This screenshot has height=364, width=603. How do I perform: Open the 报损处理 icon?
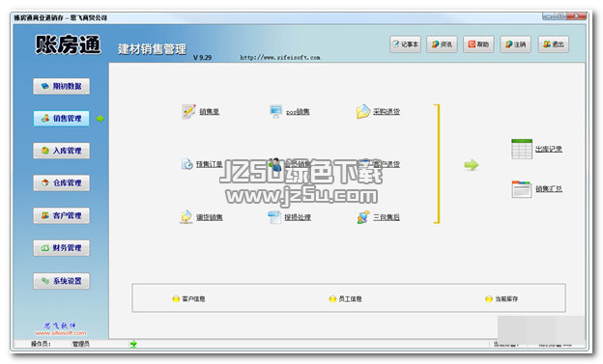274,217
